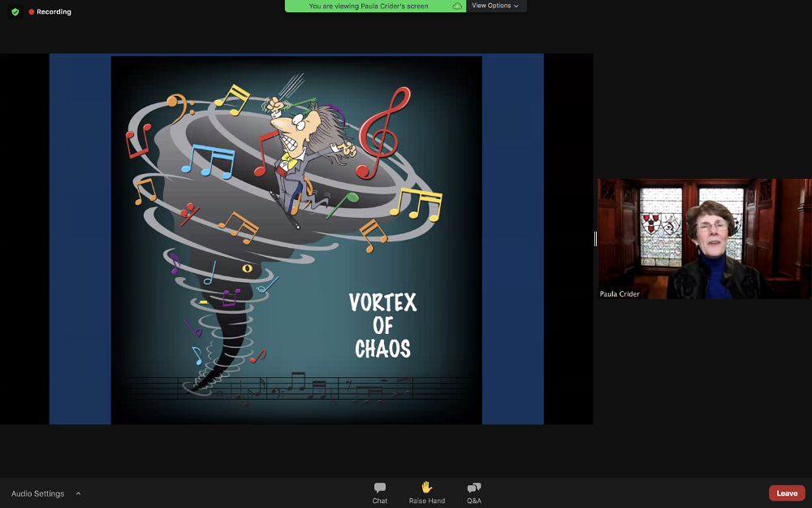Image resolution: width=812 pixels, height=508 pixels.
Task: Click the cloud icon in sharing banner
Action: [x=457, y=7]
